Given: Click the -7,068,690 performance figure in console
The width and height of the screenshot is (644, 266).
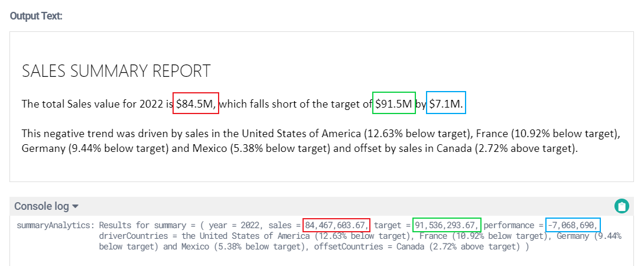Looking at the screenshot, I should (573, 225).
